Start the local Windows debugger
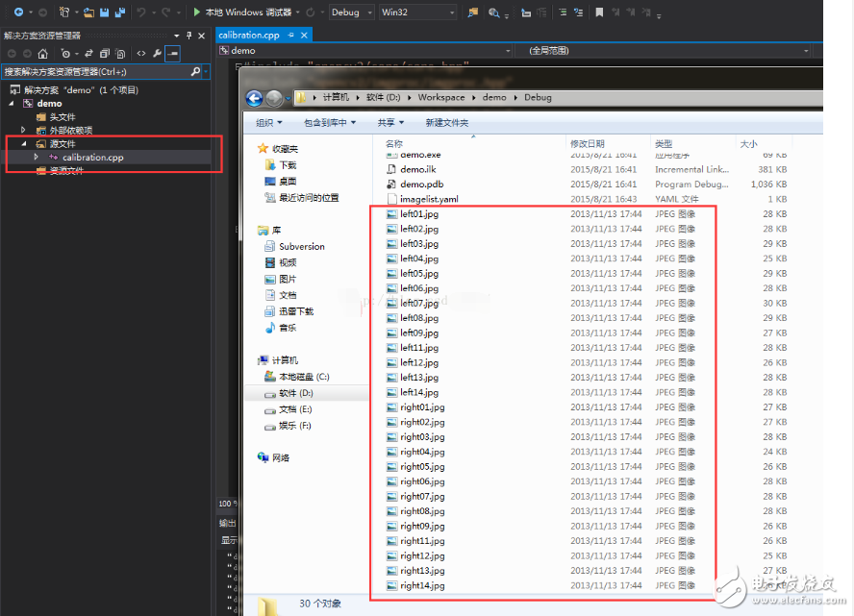854x616 pixels. (x=240, y=12)
